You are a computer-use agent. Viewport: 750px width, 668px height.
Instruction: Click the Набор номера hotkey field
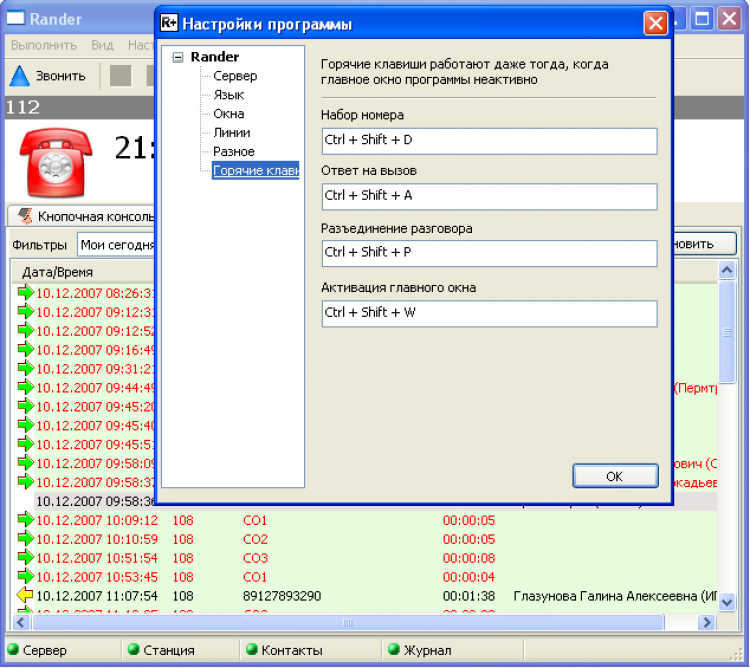click(x=489, y=141)
